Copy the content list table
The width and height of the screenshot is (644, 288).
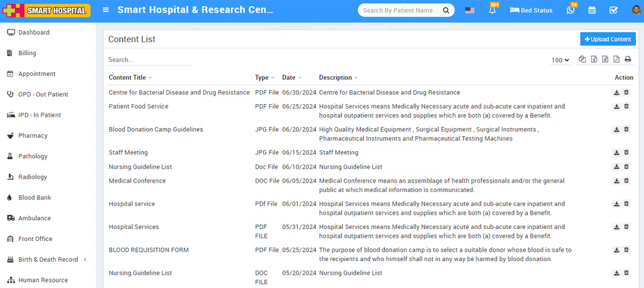[582, 60]
